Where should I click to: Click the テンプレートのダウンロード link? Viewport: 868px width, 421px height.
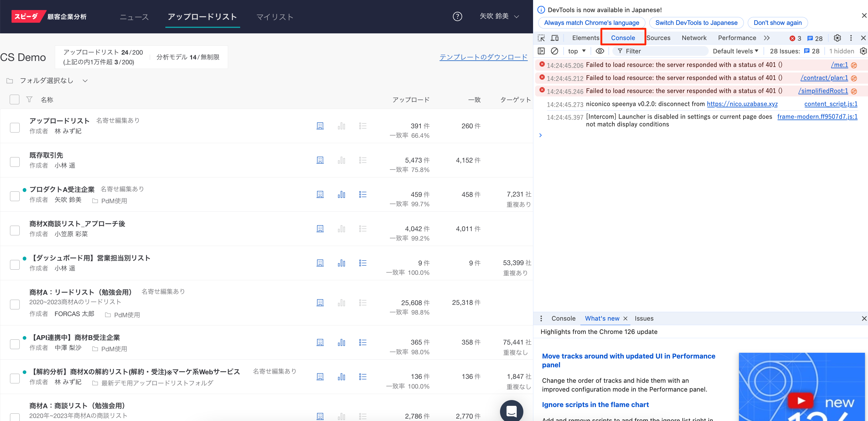click(483, 57)
